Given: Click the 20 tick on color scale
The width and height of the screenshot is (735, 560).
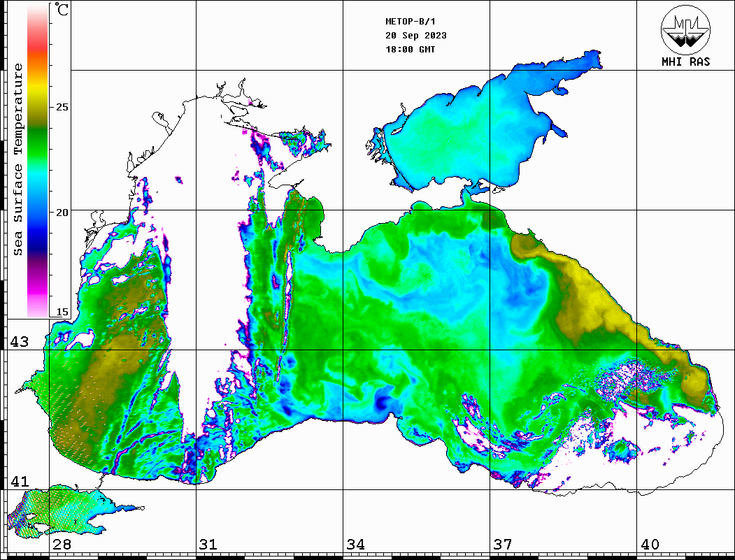Looking at the screenshot, I should (62, 213).
